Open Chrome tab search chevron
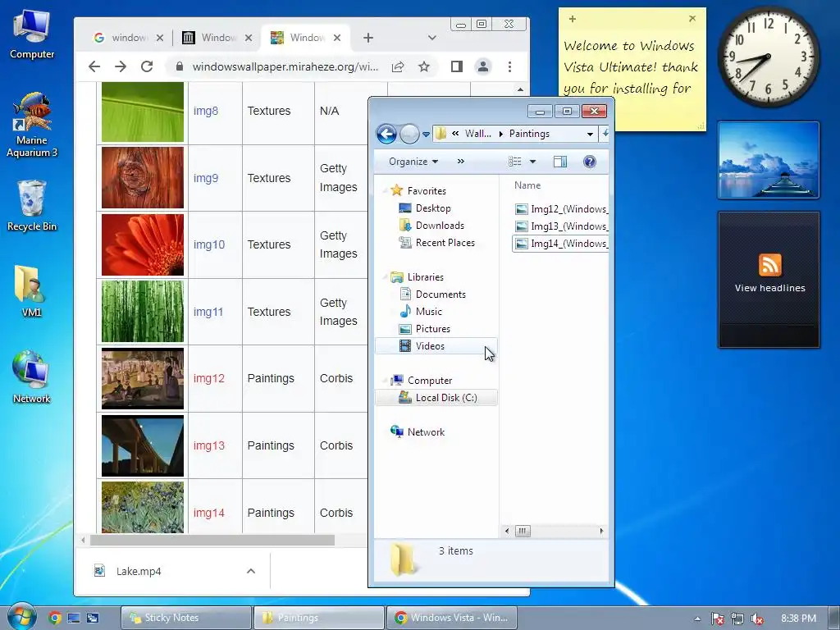This screenshot has width=840, height=630. 431,38
